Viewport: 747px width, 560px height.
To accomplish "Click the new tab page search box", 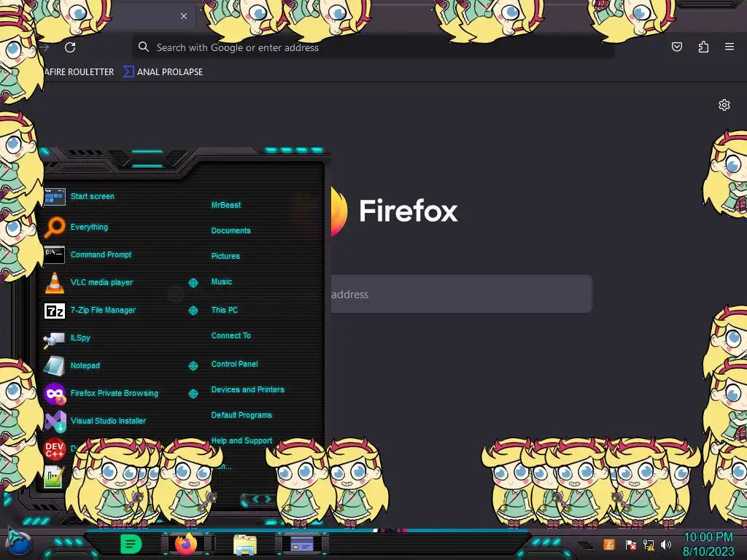I will click(x=461, y=294).
